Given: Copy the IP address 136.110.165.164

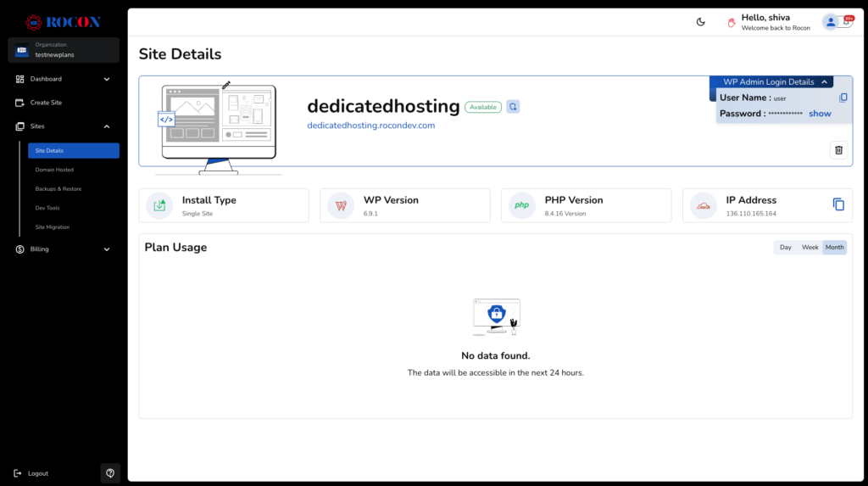Looking at the screenshot, I should pos(838,204).
